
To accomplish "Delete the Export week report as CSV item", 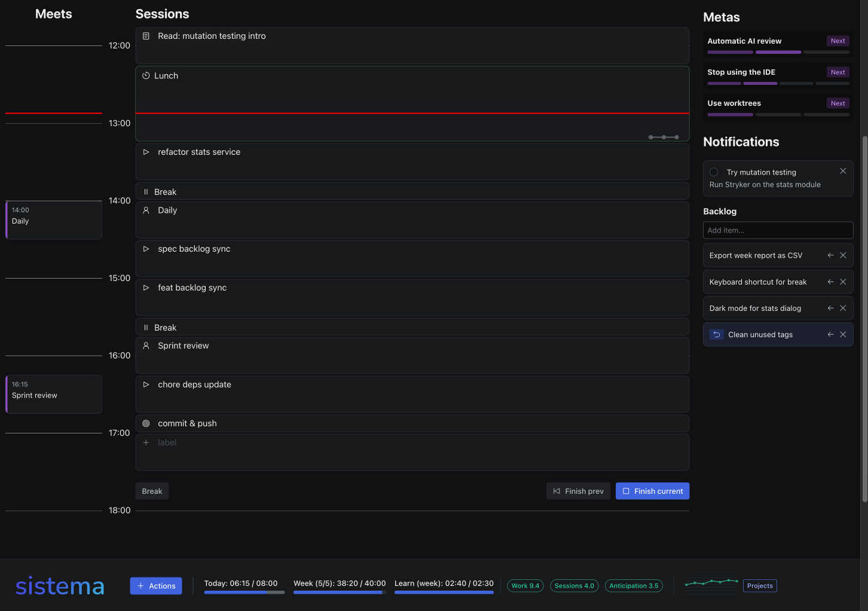I will [843, 255].
